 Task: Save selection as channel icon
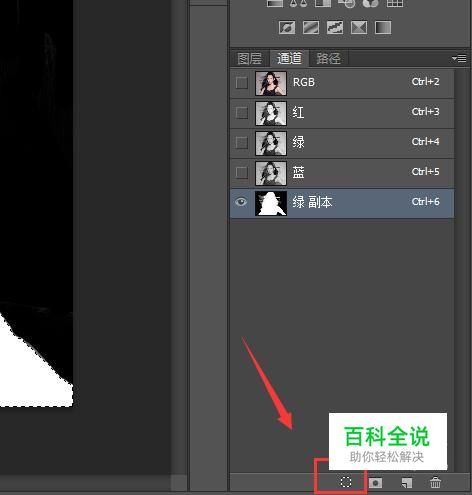(x=375, y=483)
